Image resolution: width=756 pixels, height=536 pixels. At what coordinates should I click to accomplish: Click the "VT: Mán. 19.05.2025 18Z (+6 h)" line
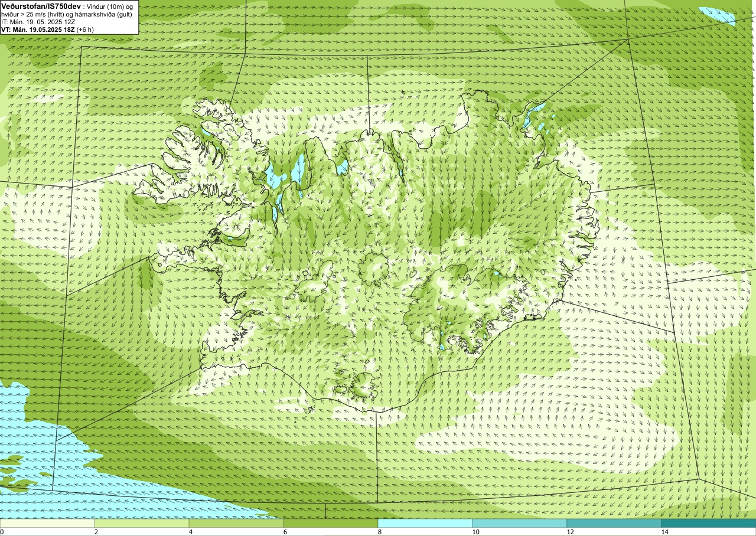pos(47,29)
